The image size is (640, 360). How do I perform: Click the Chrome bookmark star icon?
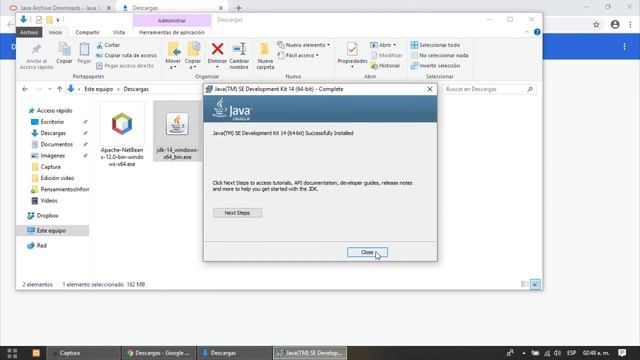pos(596,24)
